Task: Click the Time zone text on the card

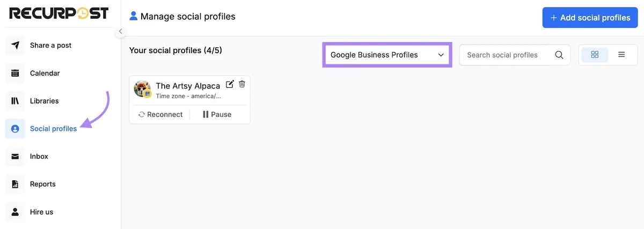Action: coord(188,97)
